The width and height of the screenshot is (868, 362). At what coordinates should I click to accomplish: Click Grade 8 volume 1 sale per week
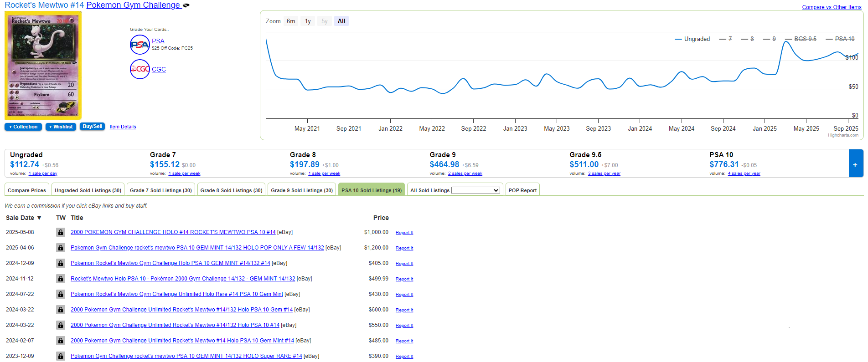pyautogui.click(x=324, y=173)
